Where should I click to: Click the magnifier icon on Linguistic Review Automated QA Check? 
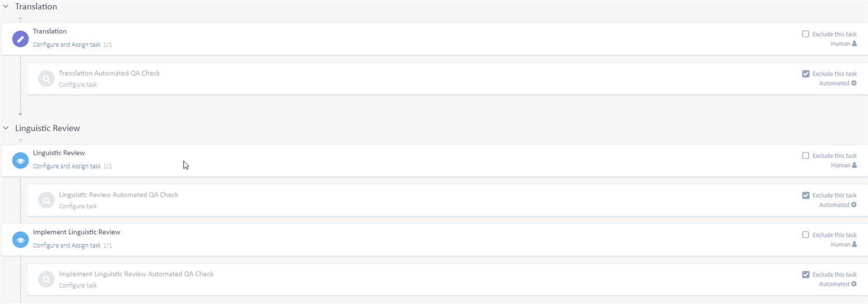[x=46, y=200]
